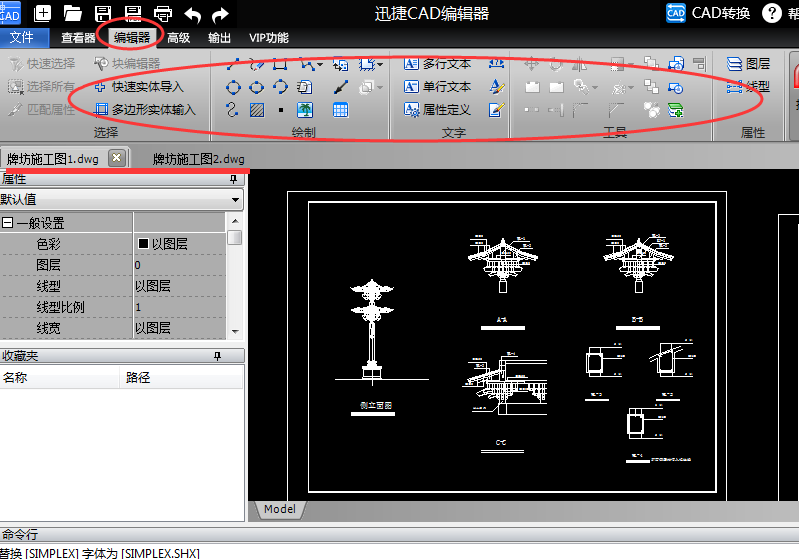The height and width of the screenshot is (559, 799).
Task: Switch to the 输出 tab
Action: point(220,38)
